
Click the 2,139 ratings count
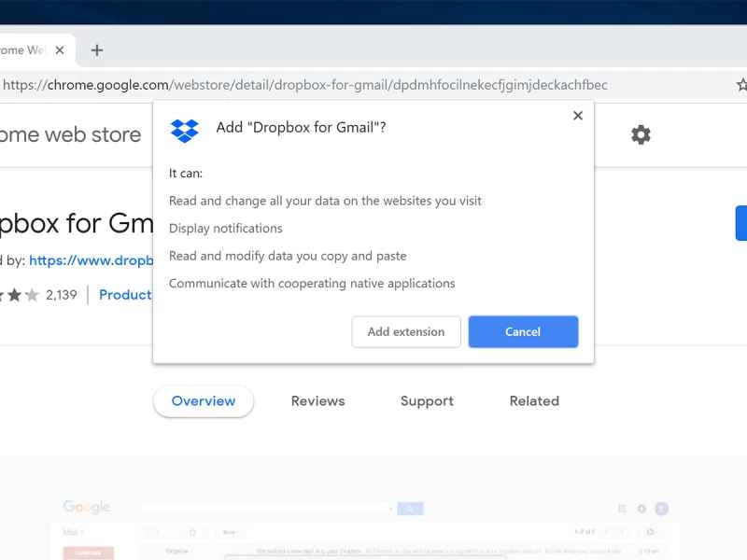click(60, 295)
